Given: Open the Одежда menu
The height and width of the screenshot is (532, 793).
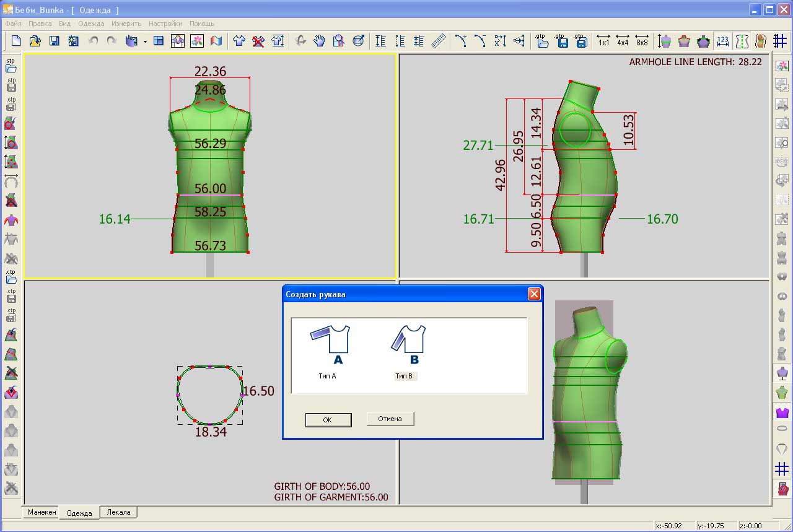Looking at the screenshot, I should pyautogui.click(x=91, y=24).
